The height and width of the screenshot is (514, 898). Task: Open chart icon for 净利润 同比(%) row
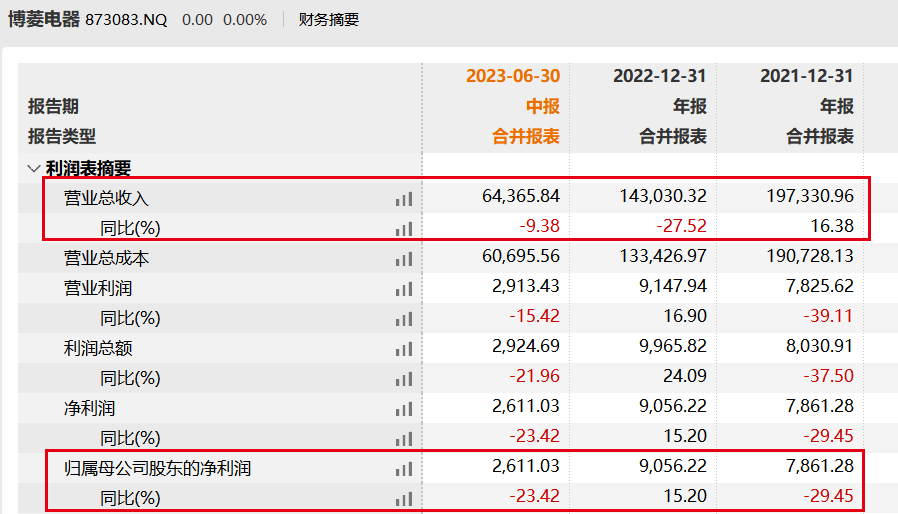pos(403,439)
